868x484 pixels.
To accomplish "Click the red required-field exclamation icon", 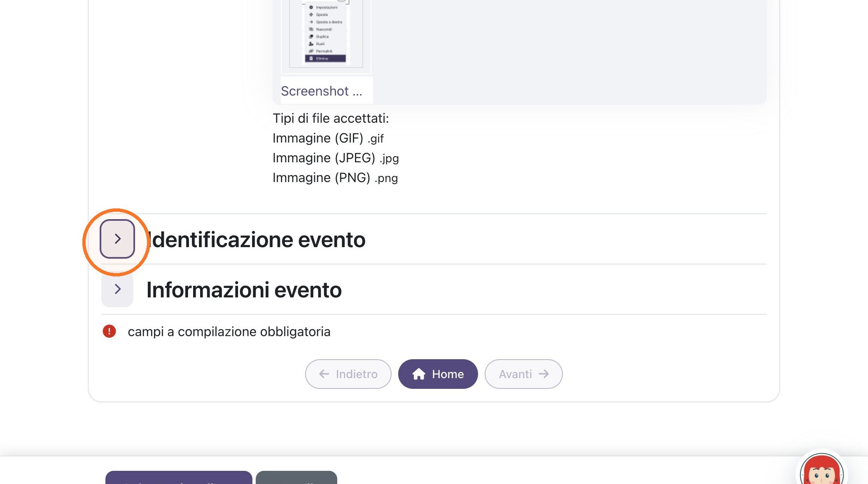I will coord(109,331).
